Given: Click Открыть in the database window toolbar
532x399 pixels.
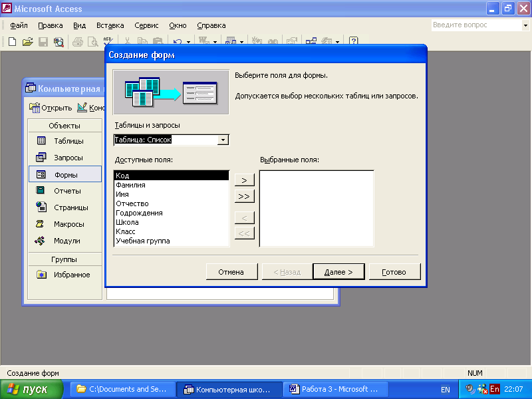Looking at the screenshot, I should pos(51,108).
